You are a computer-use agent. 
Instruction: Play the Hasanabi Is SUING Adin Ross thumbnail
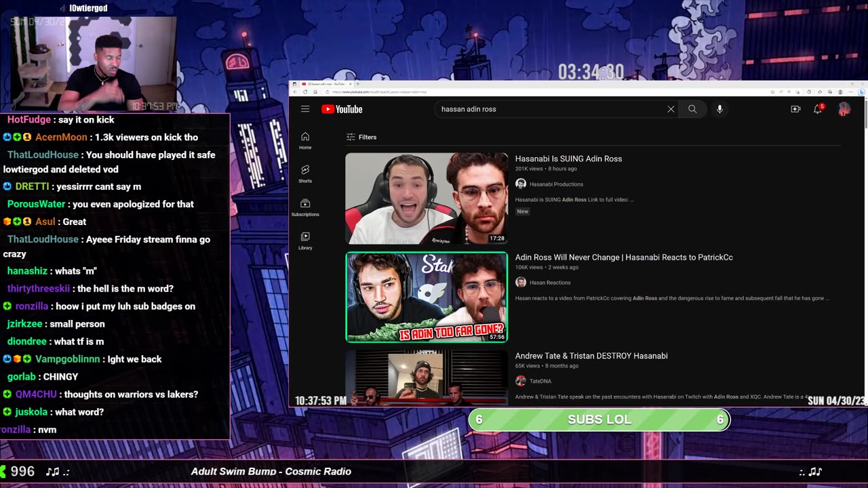coord(427,199)
